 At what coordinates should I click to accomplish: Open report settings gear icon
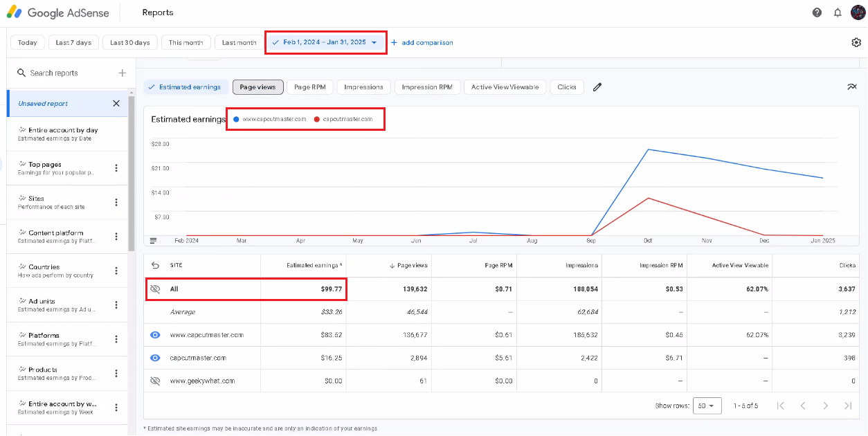(856, 42)
